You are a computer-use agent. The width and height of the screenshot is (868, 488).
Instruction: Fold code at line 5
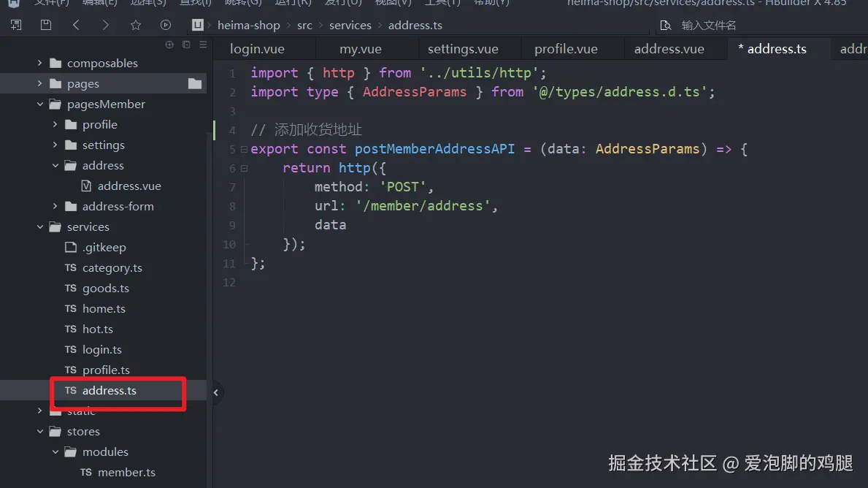[244, 149]
